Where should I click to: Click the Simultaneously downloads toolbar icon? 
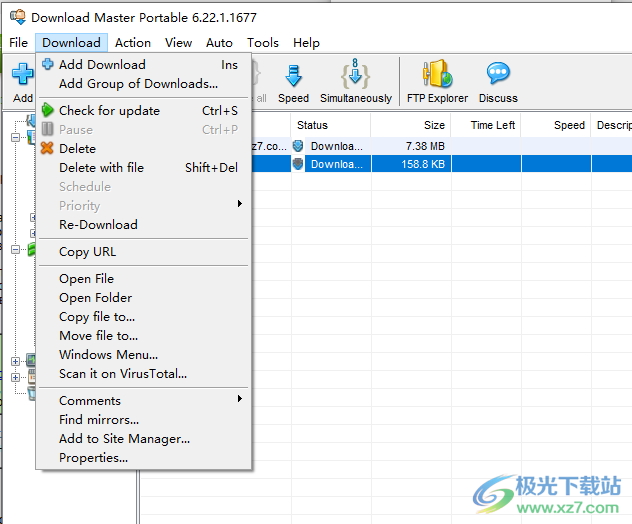tap(355, 74)
